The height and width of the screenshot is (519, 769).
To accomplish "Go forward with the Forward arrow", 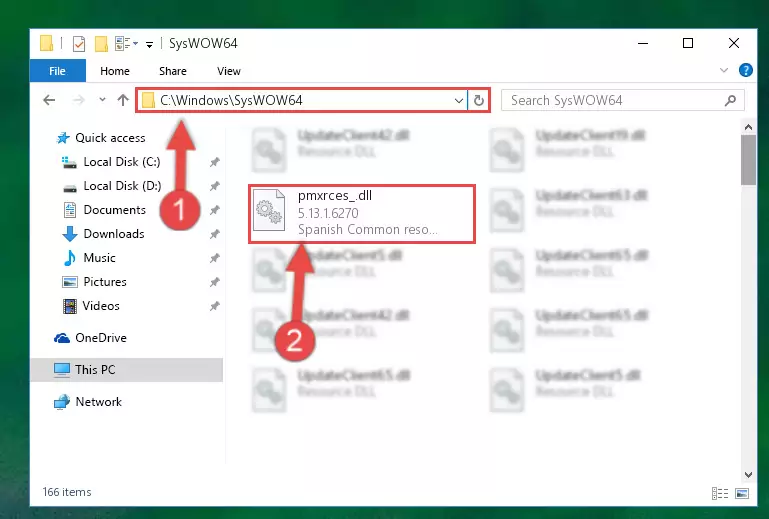I will pyautogui.click(x=78, y=101).
